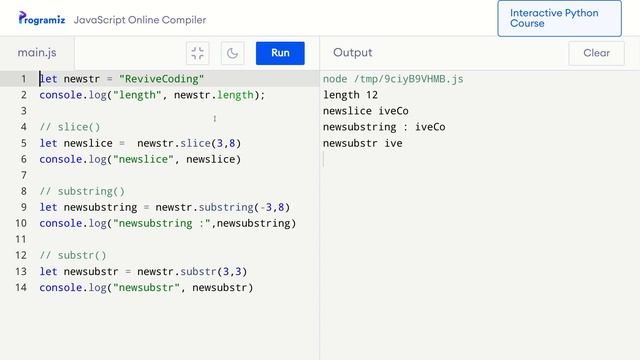Click the substring(-3,8) call on line 9
This screenshot has width=640, height=360.
pos(244,207)
